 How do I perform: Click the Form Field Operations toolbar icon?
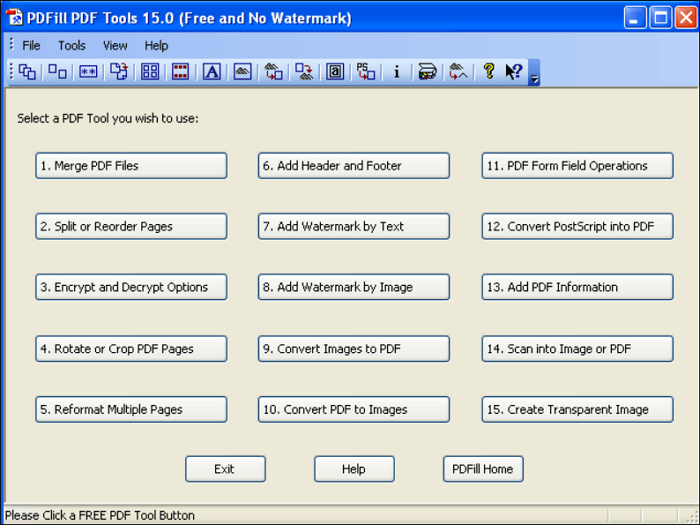tap(335, 71)
